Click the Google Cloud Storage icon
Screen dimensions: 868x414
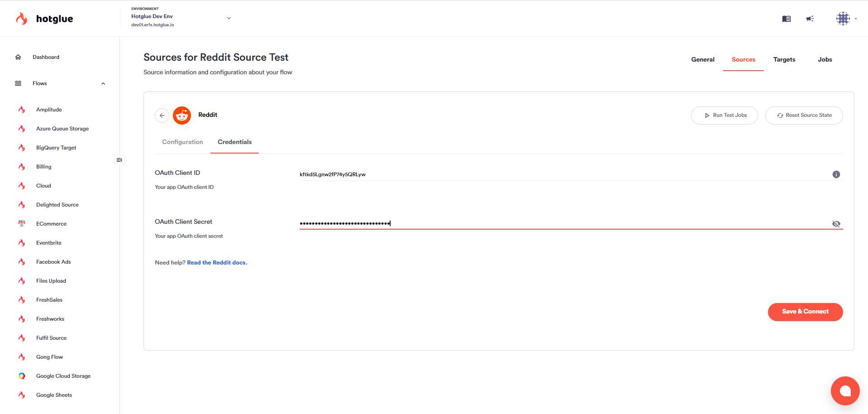click(22, 376)
